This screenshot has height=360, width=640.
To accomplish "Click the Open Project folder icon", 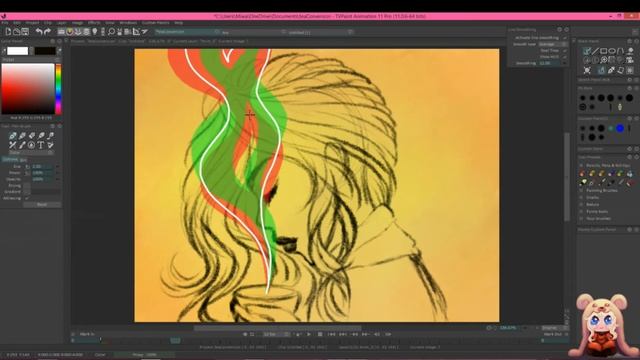I will click(x=17, y=31).
